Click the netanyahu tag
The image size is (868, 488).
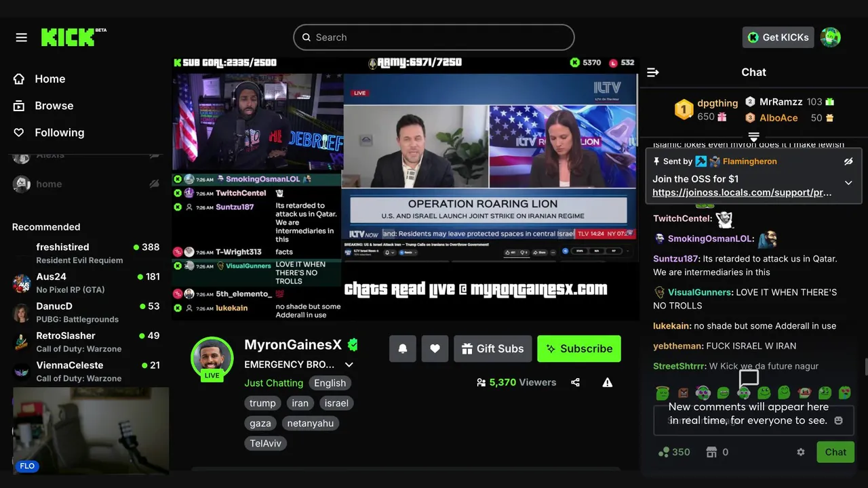(x=311, y=423)
